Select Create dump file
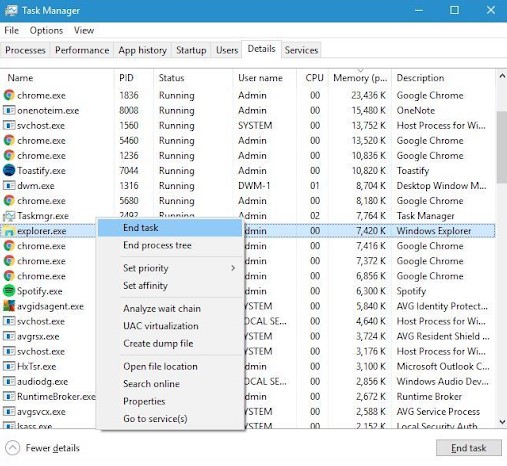The width and height of the screenshot is (507, 466). pos(170,343)
